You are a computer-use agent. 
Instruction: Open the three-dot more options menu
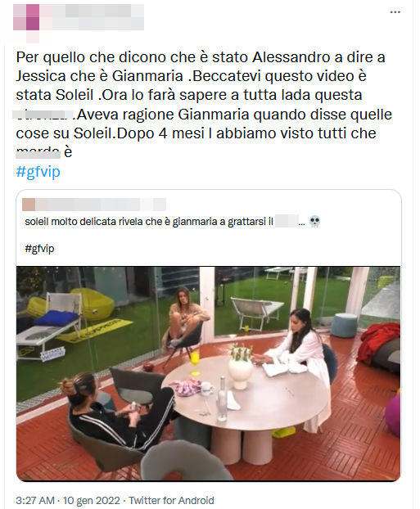[395, 12]
